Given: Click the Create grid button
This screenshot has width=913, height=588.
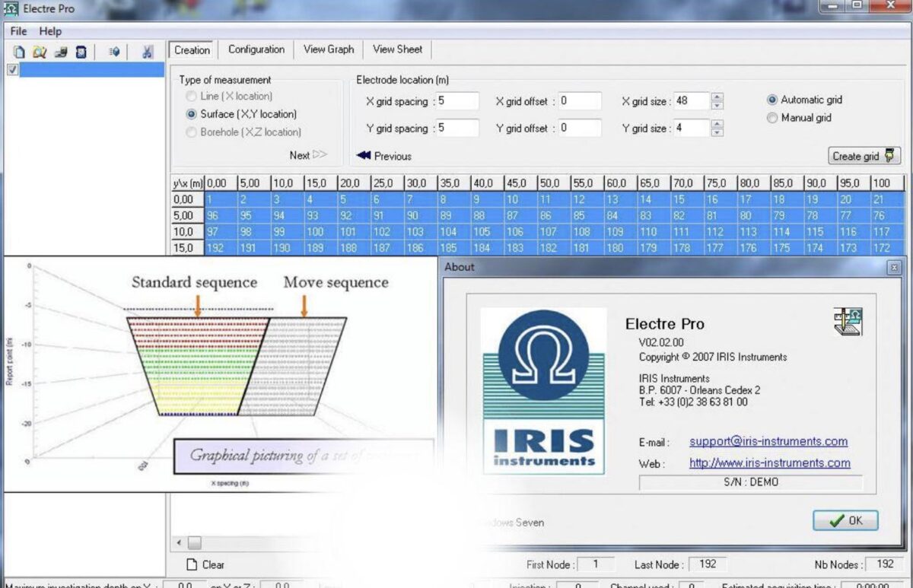Looking at the screenshot, I should point(864,156).
